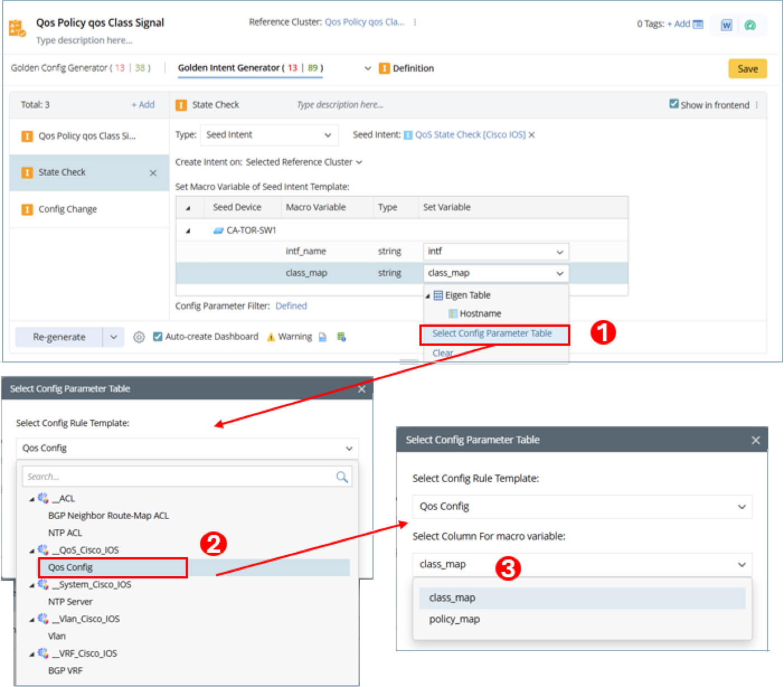Click the description field under the page title

84,40
